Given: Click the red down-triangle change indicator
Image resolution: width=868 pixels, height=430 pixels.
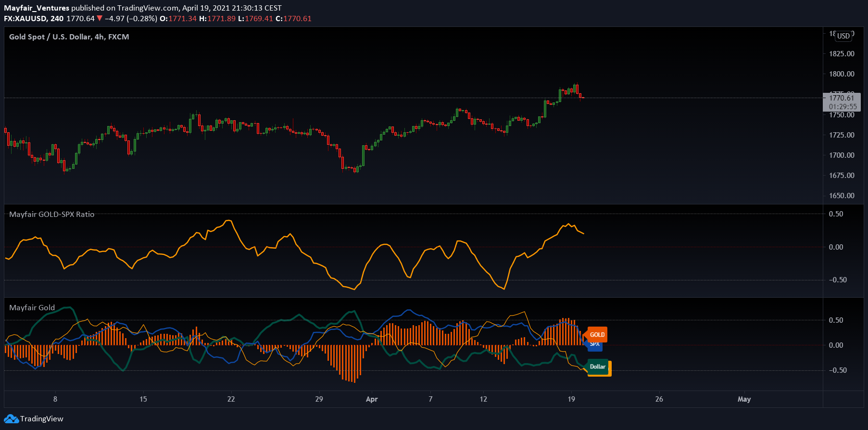Looking at the screenshot, I should coord(100,19).
